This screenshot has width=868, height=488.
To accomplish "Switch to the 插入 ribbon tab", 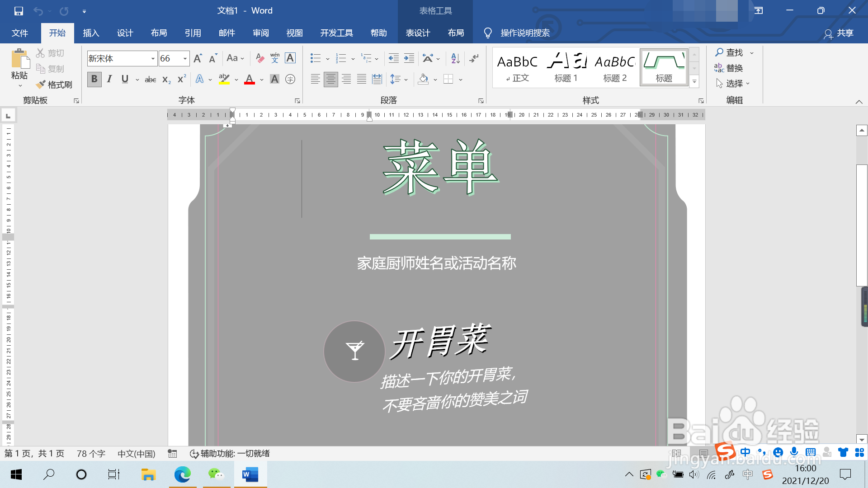I will click(91, 33).
